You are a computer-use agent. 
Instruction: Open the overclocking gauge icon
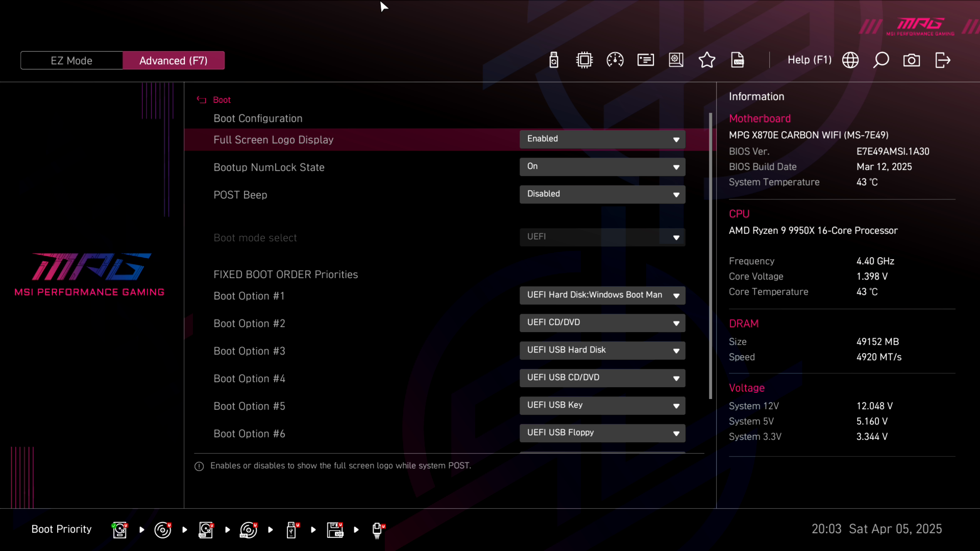click(615, 60)
